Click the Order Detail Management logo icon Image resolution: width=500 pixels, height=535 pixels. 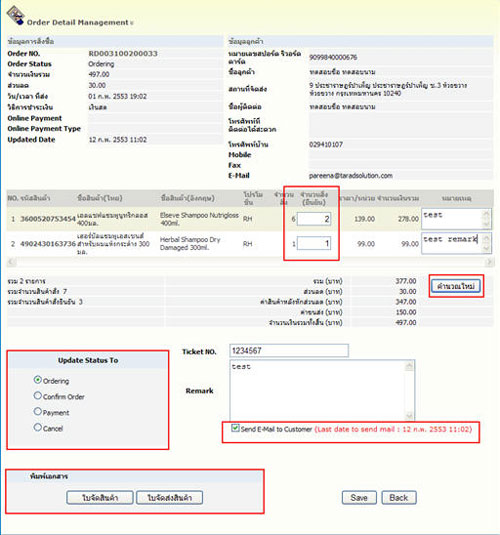[x=15, y=15]
